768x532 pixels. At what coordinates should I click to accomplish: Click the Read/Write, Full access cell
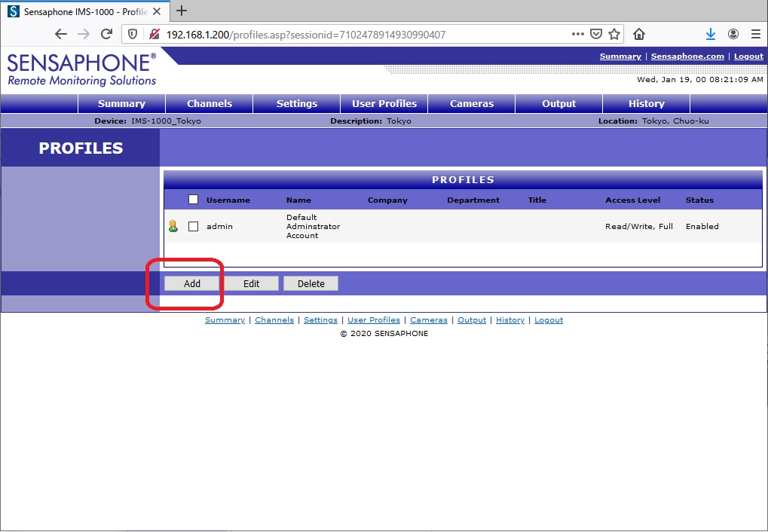[x=639, y=226]
